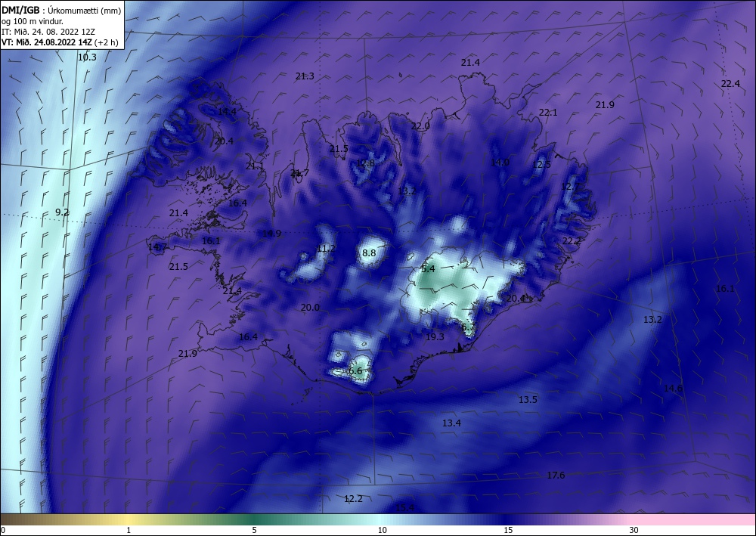The width and height of the screenshot is (756, 536).
Task: Click the title line 'DMI/IGB : Úrkomumætti (mm)'
Action: click(x=60, y=11)
